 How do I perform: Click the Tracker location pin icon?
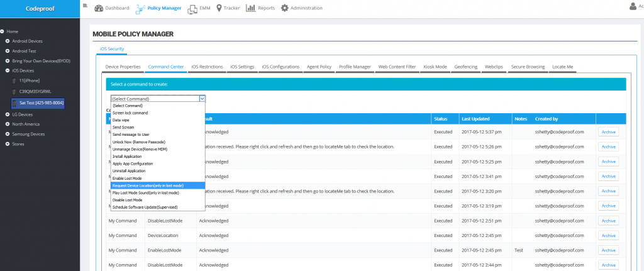coord(219,8)
